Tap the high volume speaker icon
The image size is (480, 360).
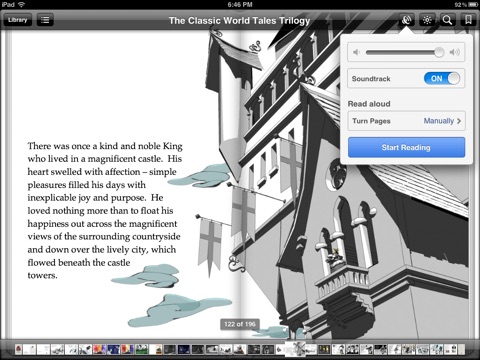pyautogui.click(x=455, y=52)
